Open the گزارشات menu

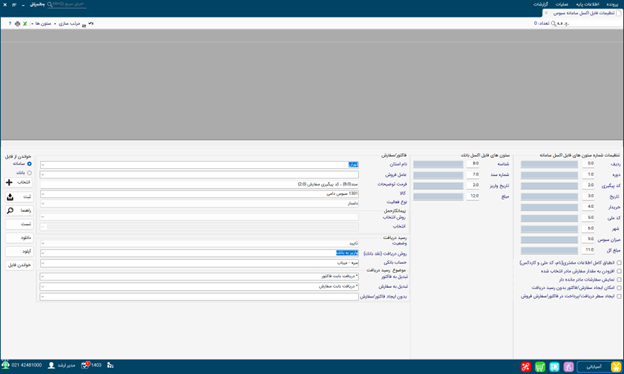(540, 4)
